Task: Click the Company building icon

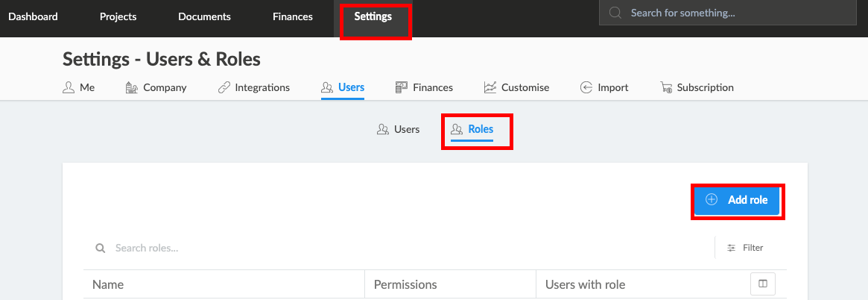Action: click(132, 87)
